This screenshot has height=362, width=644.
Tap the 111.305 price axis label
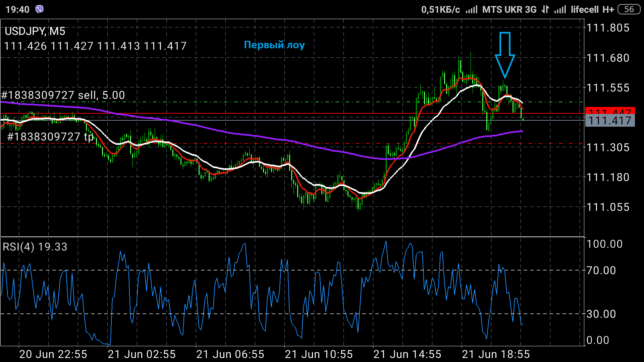(608, 147)
